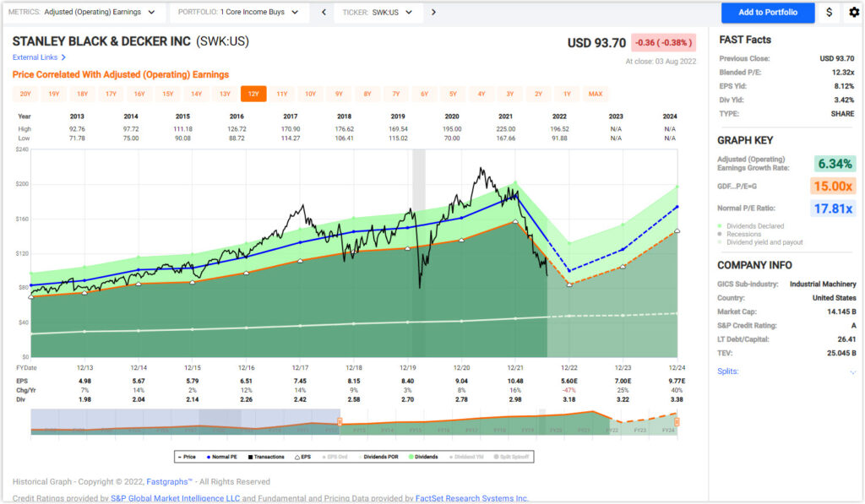
Task: Toggle Dividends Declared graph key item
Action: click(750, 226)
